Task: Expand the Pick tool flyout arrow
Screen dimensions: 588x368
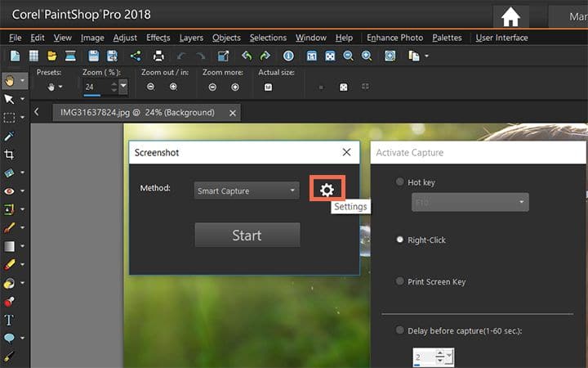Action: (23, 99)
